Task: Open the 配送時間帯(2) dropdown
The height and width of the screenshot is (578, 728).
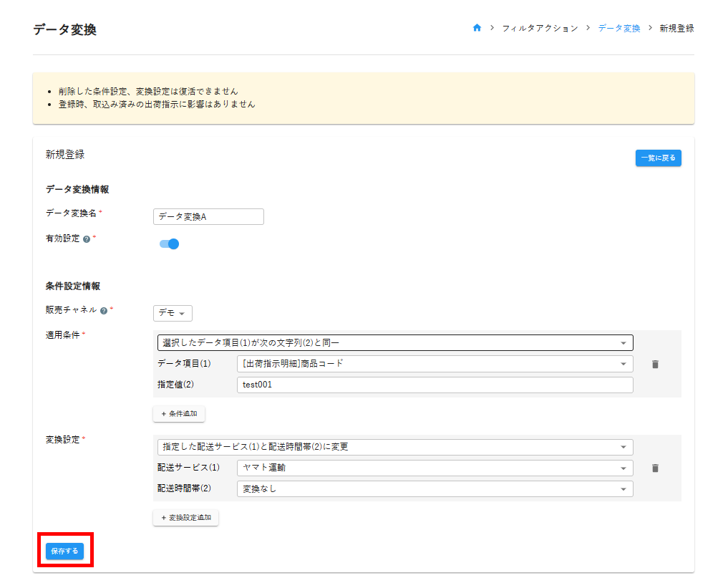Action: 435,488
